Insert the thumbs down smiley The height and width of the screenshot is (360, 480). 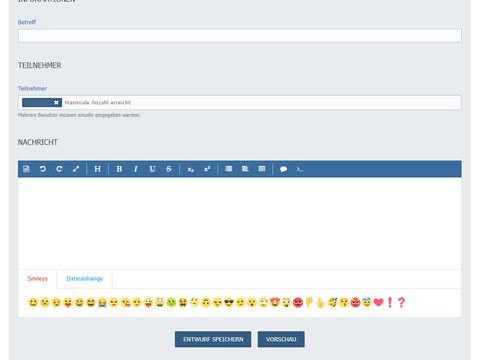pyautogui.click(x=309, y=302)
